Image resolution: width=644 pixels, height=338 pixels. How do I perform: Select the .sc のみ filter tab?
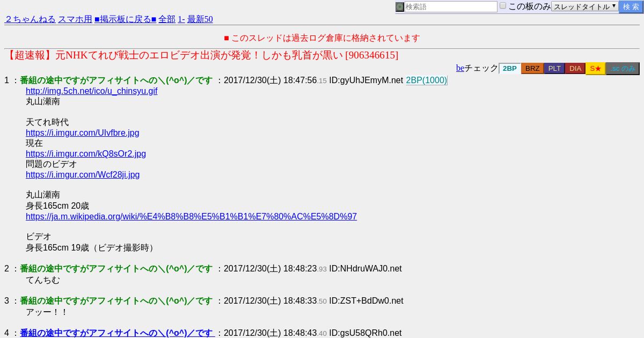pyautogui.click(x=623, y=69)
